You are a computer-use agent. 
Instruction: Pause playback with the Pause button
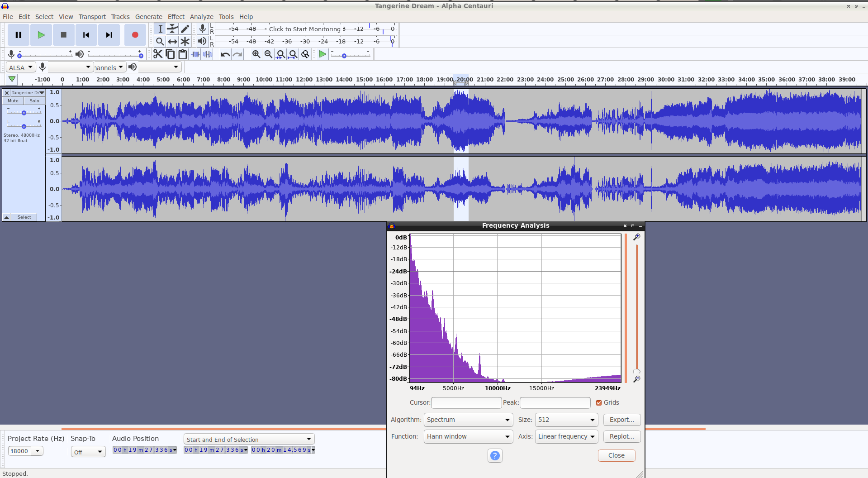(19, 35)
